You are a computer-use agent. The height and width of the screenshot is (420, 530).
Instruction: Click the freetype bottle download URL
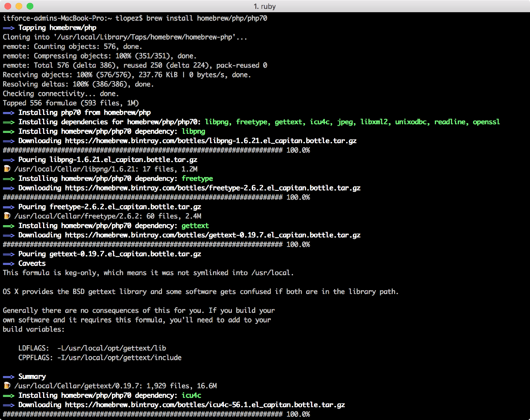pyautogui.click(x=213, y=188)
